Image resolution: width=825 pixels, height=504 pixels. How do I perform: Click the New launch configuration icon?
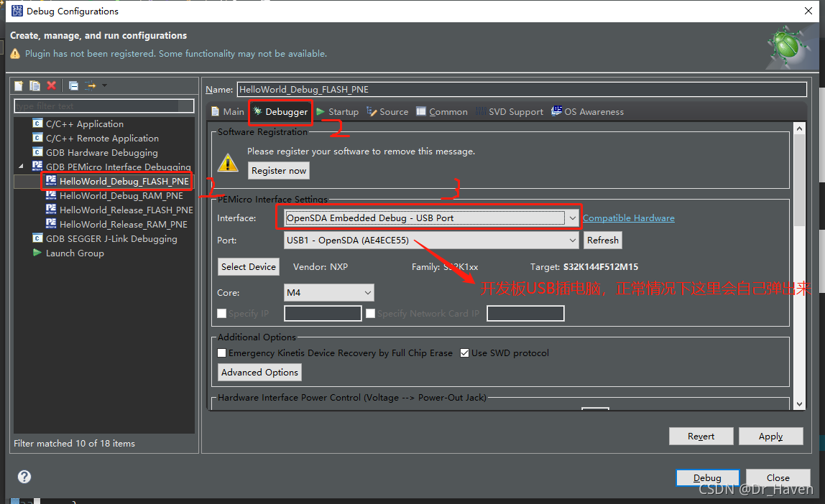[x=19, y=85]
